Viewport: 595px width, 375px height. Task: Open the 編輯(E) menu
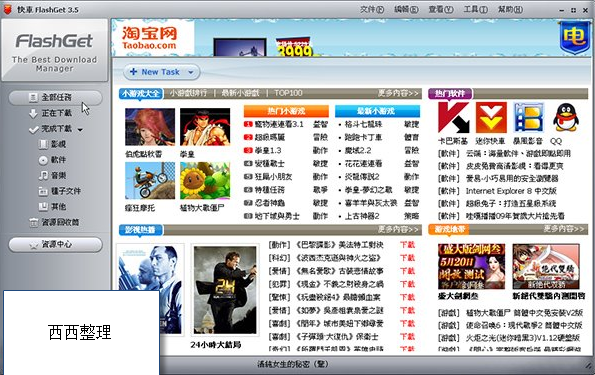pos(406,9)
